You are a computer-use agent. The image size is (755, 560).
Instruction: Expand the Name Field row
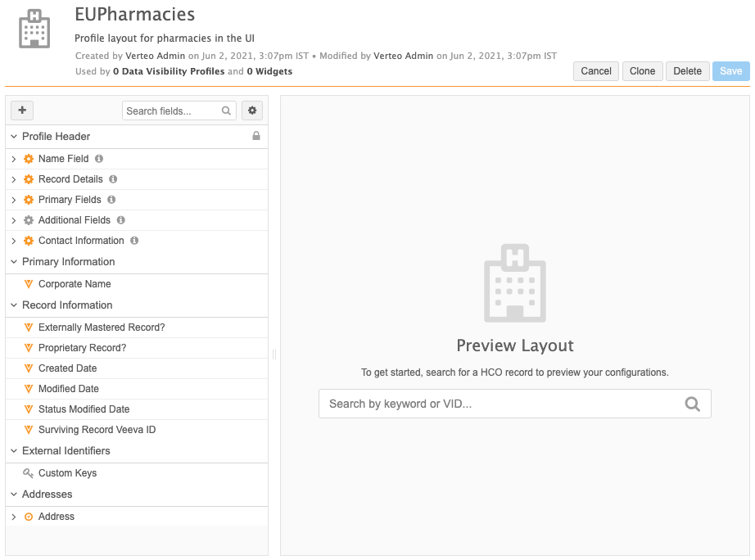(x=14, y=159)
